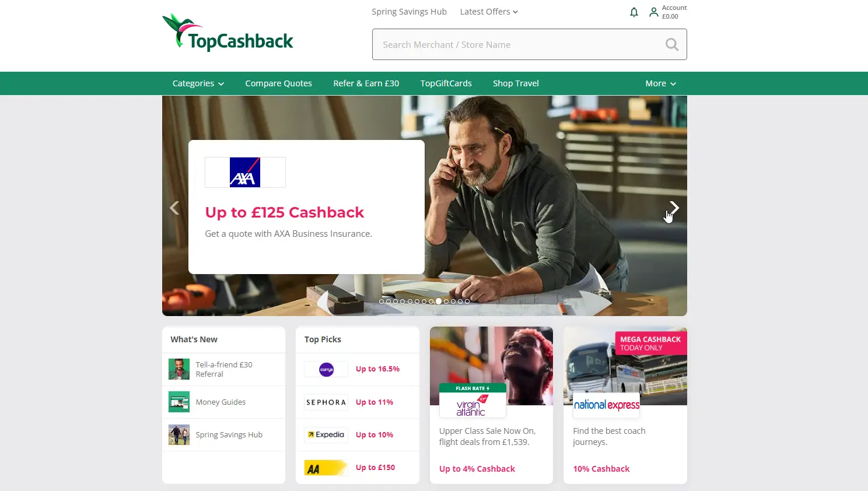Open Compare Quotes in navigation bar
Image resolution: width=868 pixels, height=491 pixels.
[278, 83]
